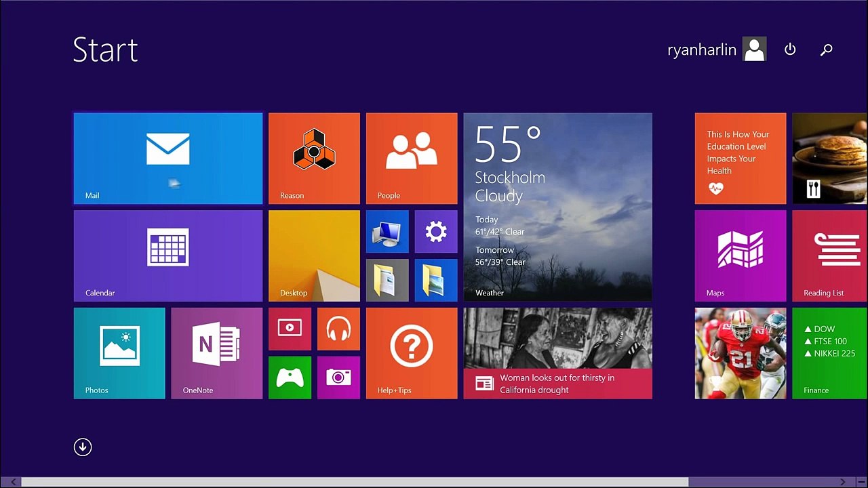Click the scrollbar left arrow

[13, 482]
